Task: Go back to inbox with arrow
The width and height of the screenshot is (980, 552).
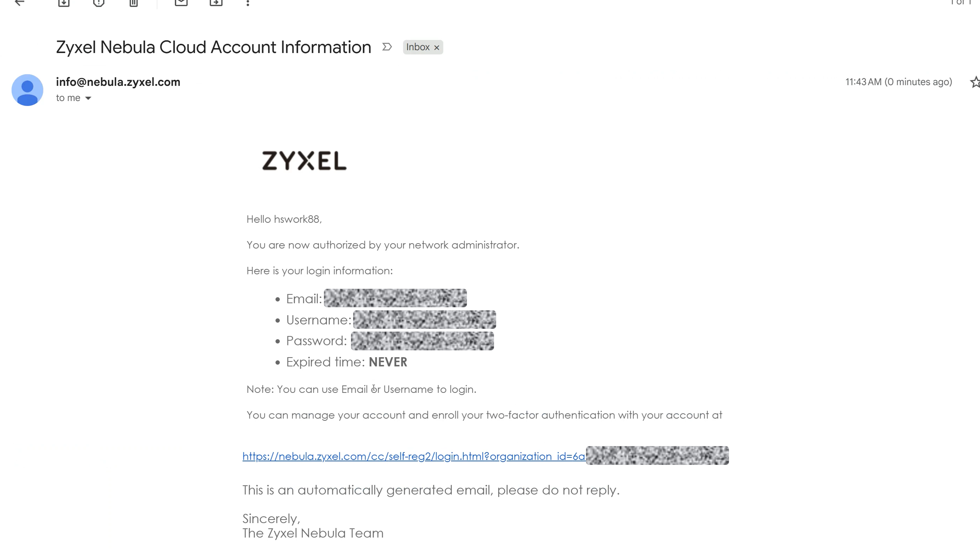Action: [19, 3]
